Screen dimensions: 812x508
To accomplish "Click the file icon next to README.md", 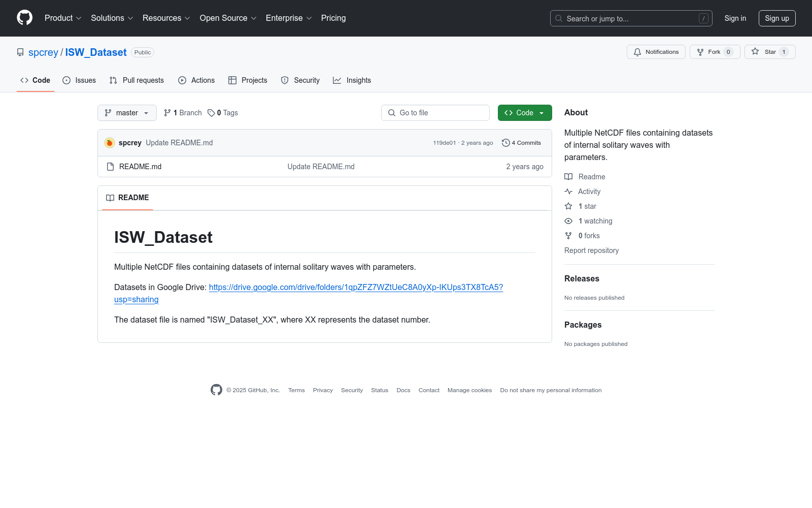I will (111, 167).
